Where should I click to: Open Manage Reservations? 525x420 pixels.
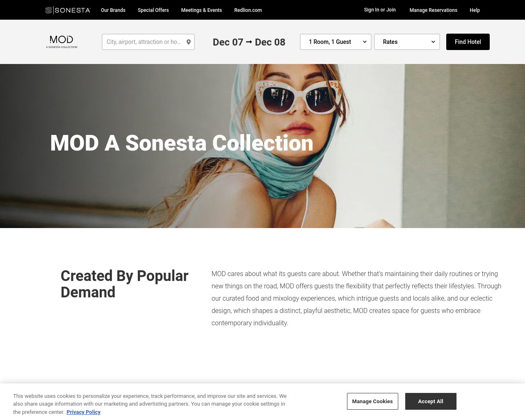(x=433, y=10)
